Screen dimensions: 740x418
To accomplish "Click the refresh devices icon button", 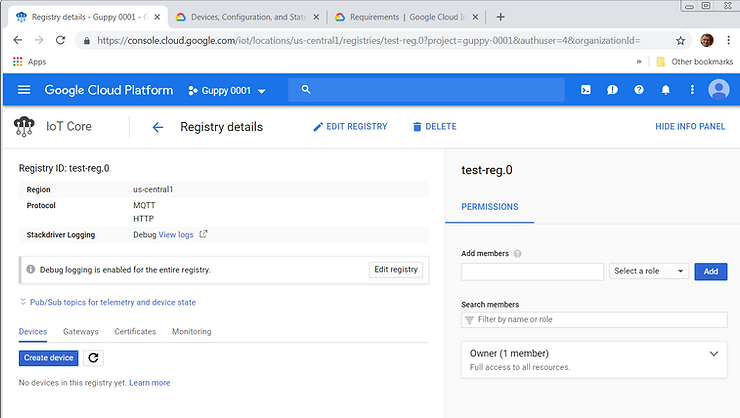I will [x=92, y=358].
